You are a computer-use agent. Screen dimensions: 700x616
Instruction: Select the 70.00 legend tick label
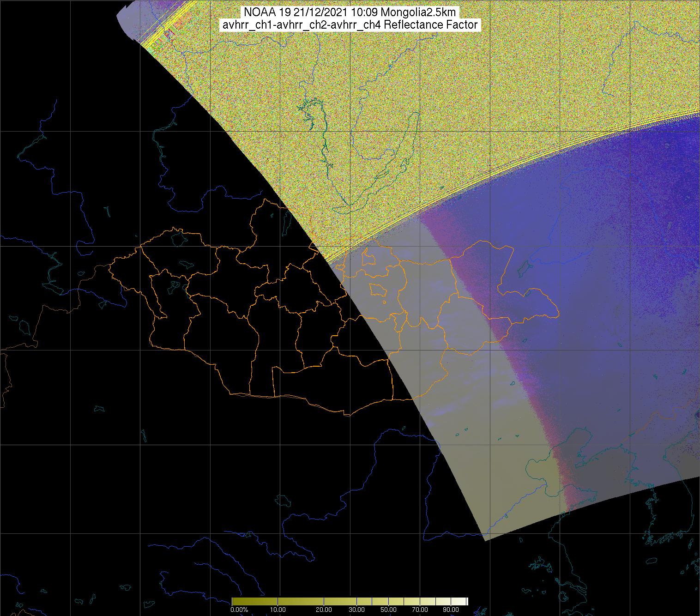[419, 610]
